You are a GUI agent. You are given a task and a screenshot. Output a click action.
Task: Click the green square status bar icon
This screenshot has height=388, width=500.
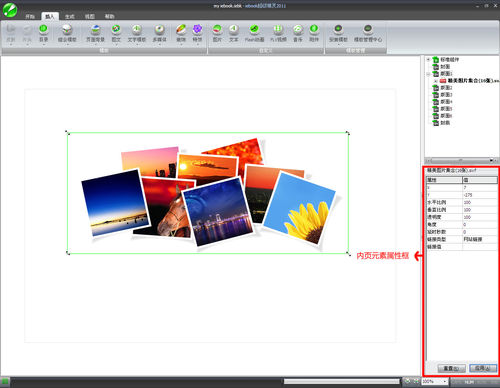pos(5,381)
